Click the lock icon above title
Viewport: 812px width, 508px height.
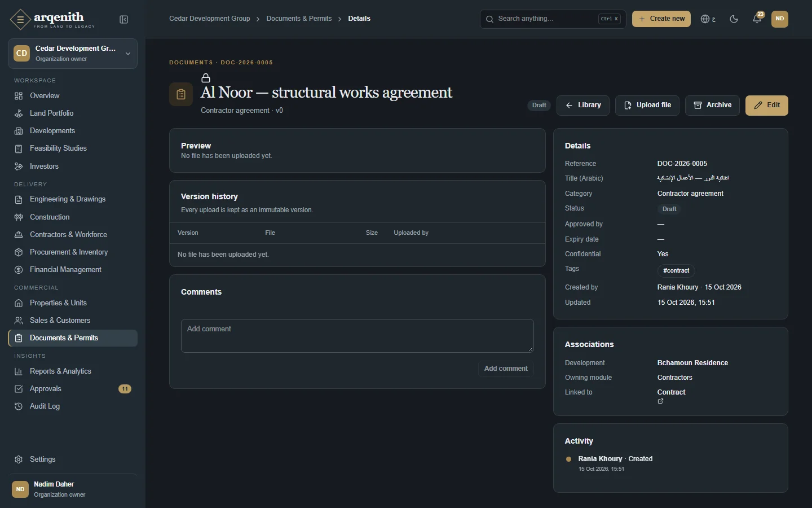click(x=206, y=78)
